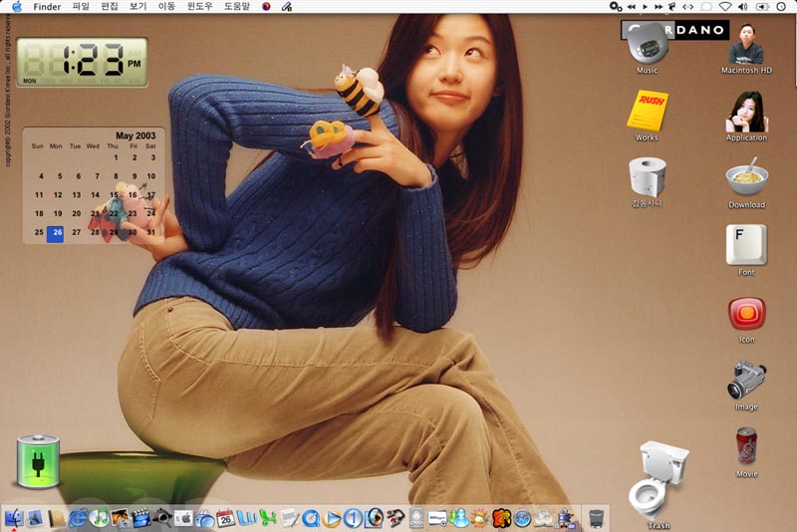The width and height of the screenshot is (797, 532).
Task: Open iCal calendar icon in Dock
Action: (226, 518)
